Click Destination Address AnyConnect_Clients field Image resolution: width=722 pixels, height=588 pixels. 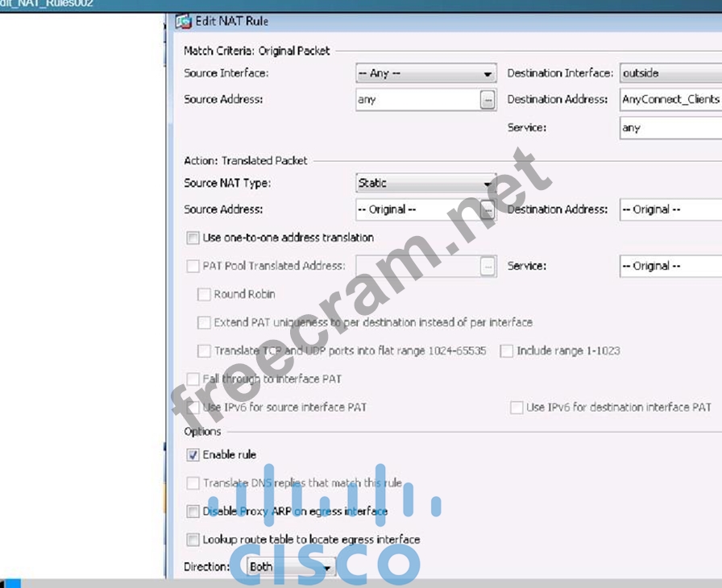pyautogui.click(x=669, y=99)
